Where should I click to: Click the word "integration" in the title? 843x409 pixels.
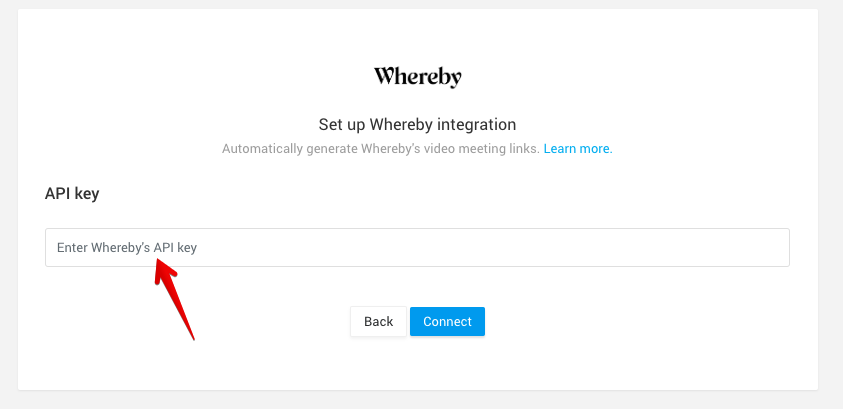(477, 125)
